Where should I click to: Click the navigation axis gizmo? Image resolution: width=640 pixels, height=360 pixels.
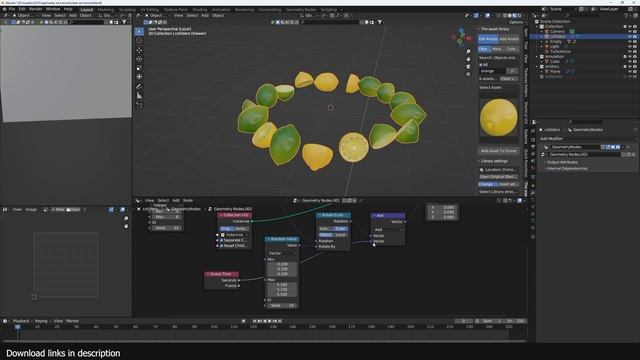(x=461, y=37)
